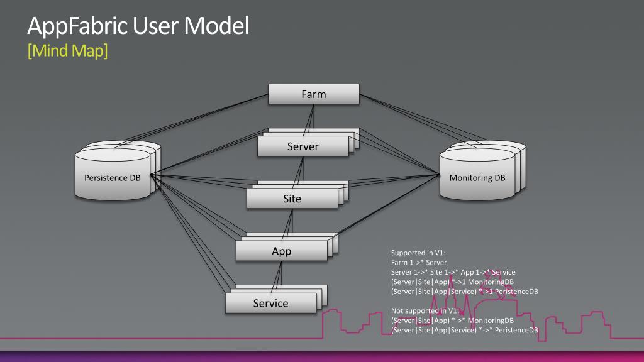Click the 'Not supported in V1:' heading
The image size is (644, 362).
(425, 310)
